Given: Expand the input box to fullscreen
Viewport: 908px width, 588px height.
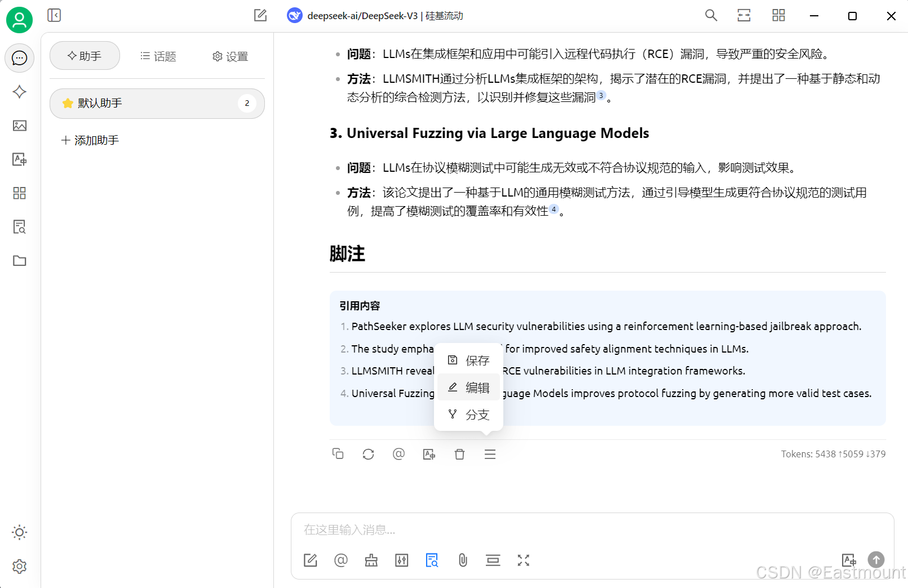Looking at the screenshot, I should pos(524,560).
